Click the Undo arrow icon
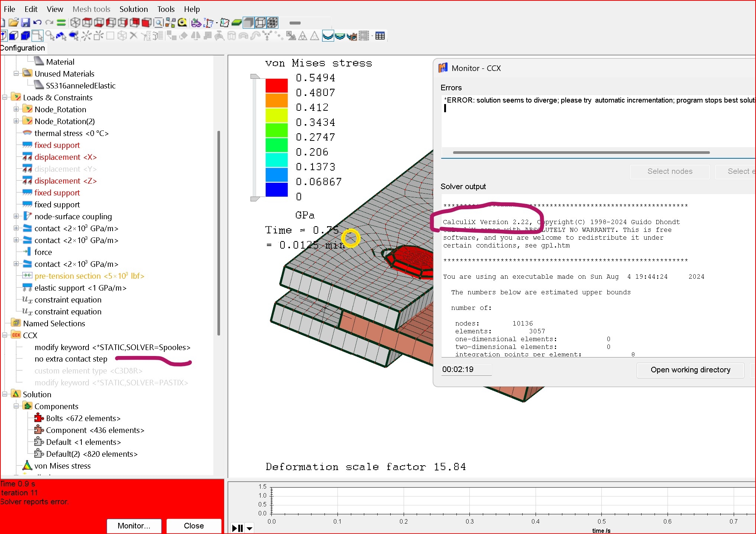This screenshot has height=534, width=756. 37,23
